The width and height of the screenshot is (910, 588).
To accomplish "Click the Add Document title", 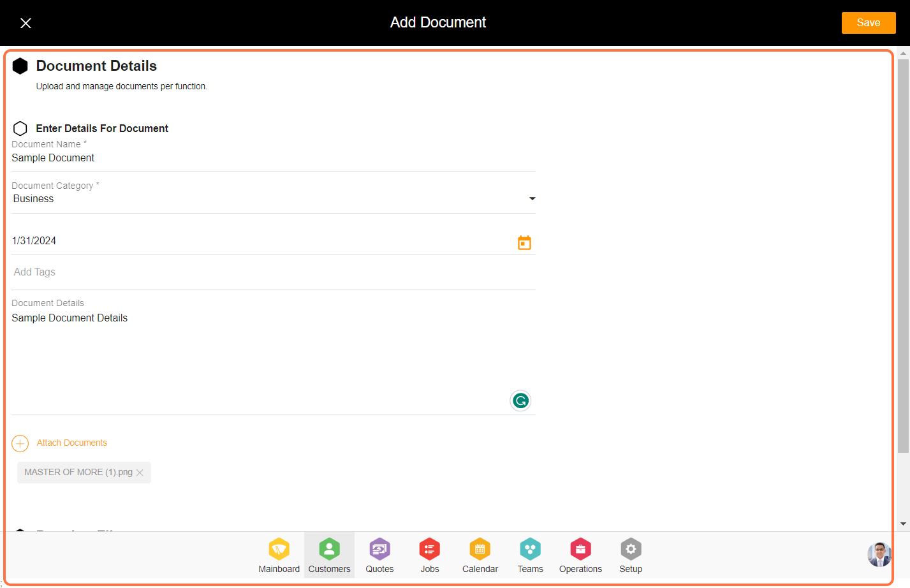I will click(x=438, y=22).
